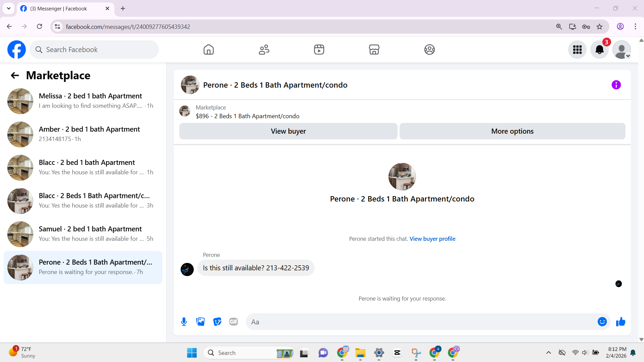Screen dimensions: 644x362
Task: Open the tab search dropdown arrow
Action: [x=9, y=8]
